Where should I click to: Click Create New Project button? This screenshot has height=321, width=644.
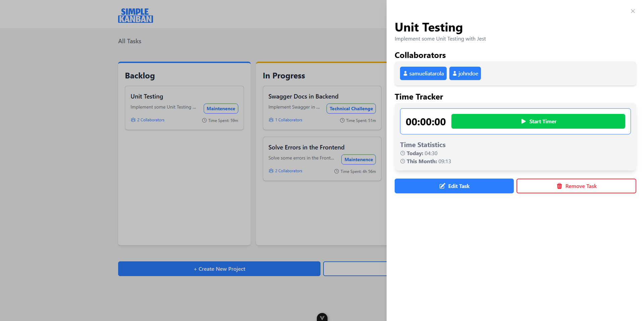pyautogui.click(x=219, y=269)
